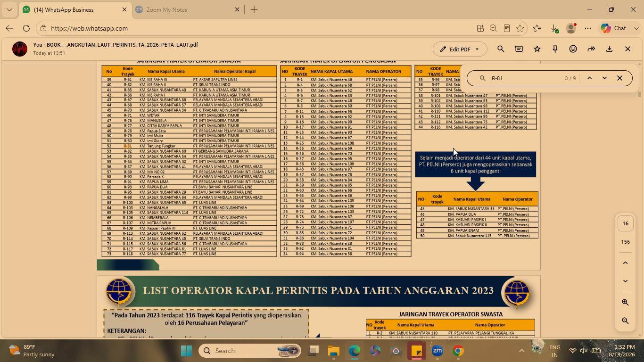Clear the R-81 search box
This screenshot has width=644, height=362.
pos(619,78)
